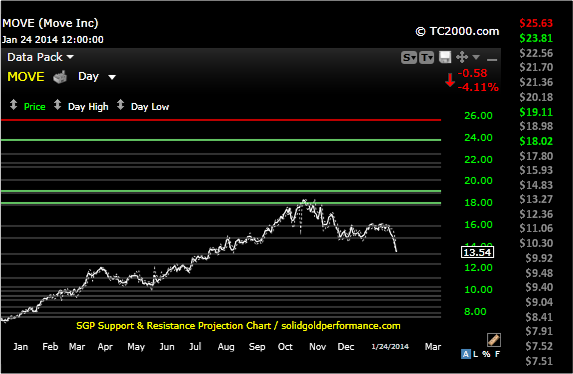Click the Mar label at right end of axis
573x374 pixels.
pos(433,347)
